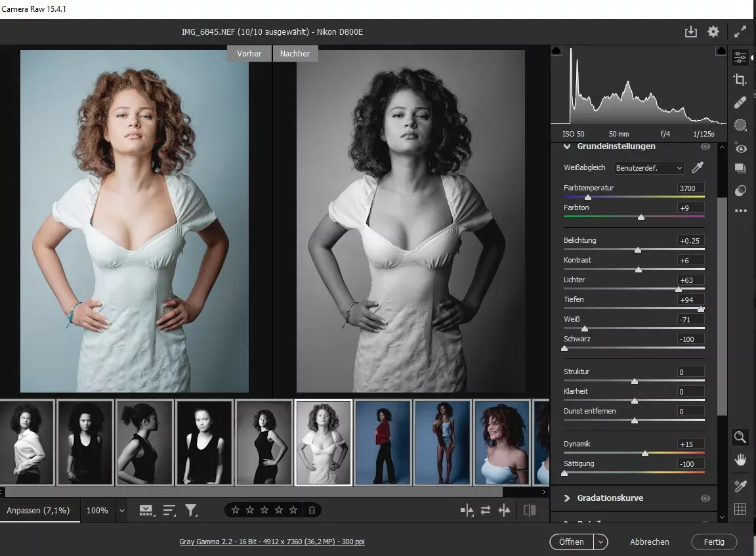Set rating to one star
Screen dimensions: 756x556
tap(236, 509)
